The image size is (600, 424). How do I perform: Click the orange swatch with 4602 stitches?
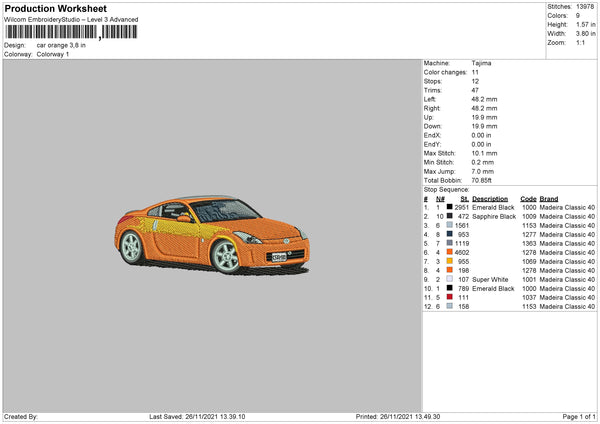pos(451,252)
